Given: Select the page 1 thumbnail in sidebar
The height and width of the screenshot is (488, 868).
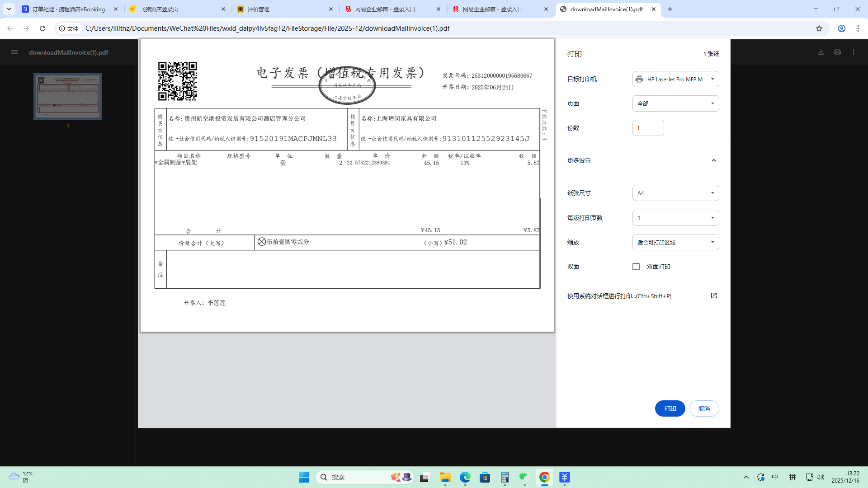Looking at the screenshot, I should coord(68,96).
